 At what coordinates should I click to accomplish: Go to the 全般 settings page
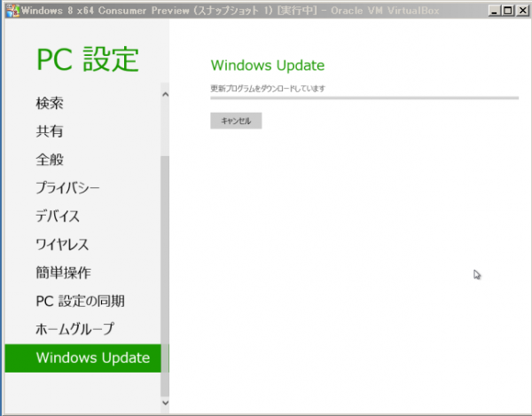click(50, 160)
